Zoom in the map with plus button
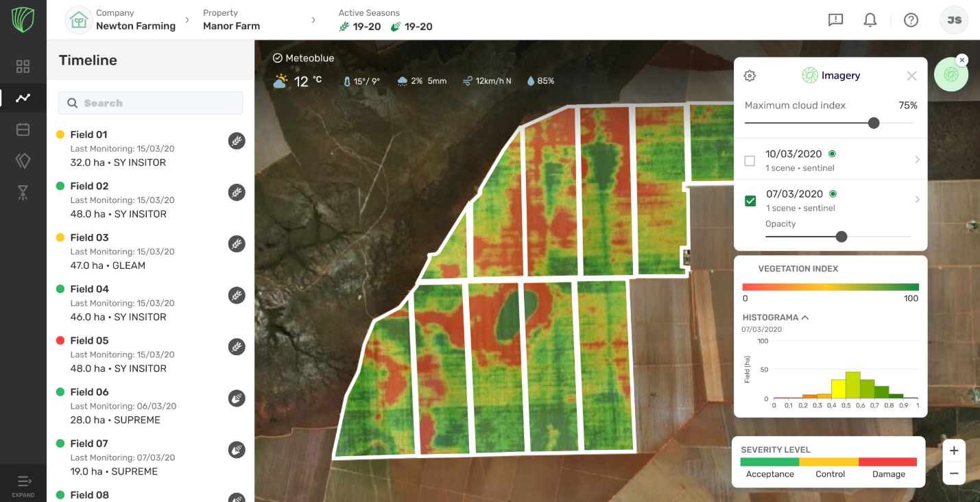The height and width of the screenshot is (502, 980). coord(954,451)
